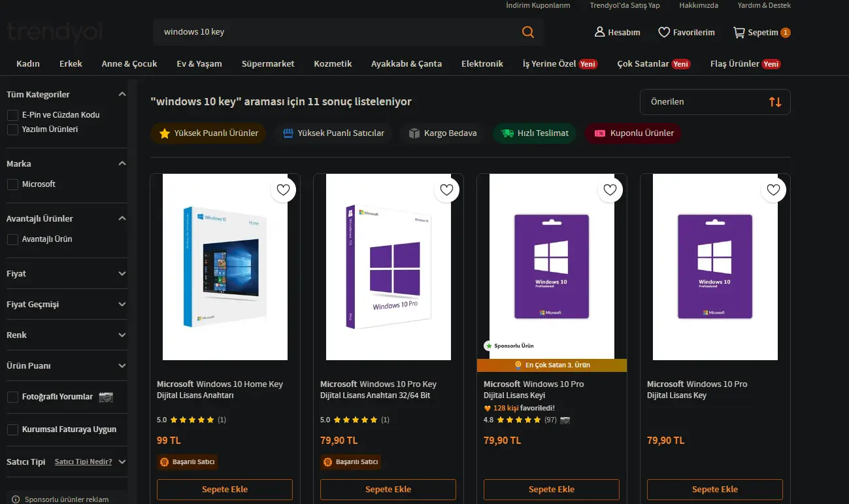This screenshot has width=849, height=504.
Task: Favorite the Windows 10 Home Key product
Action: click(x=283, y=190)
